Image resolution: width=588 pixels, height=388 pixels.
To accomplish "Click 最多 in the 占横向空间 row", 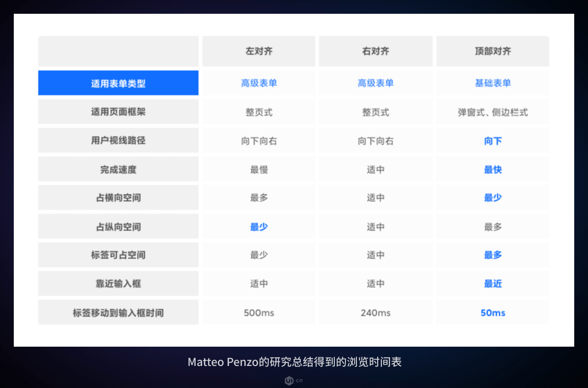I will coord(259,198).
